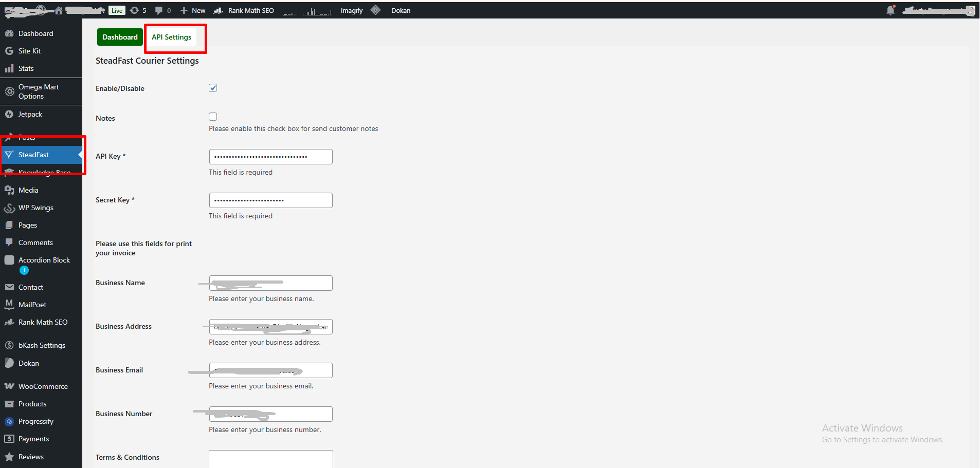The image size is (980, 468).
Task: Open Imagify link in admin bar
Action: coord(352,10)
